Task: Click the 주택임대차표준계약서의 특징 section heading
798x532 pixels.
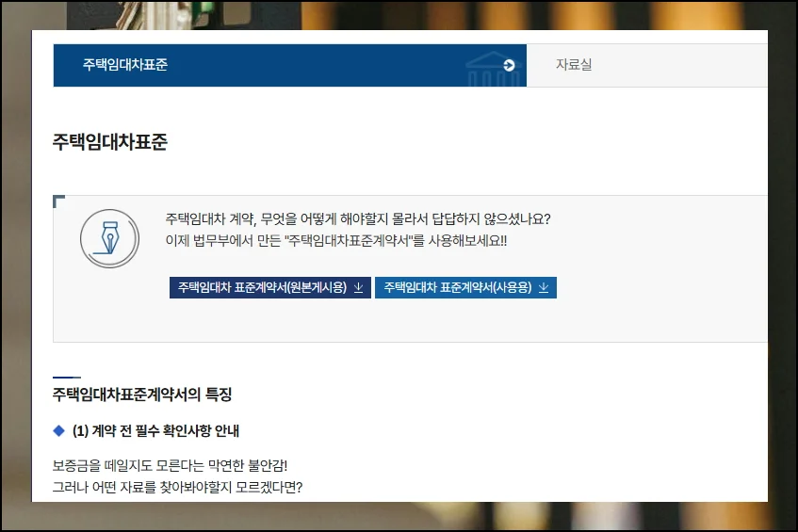Action: (142, 394)
